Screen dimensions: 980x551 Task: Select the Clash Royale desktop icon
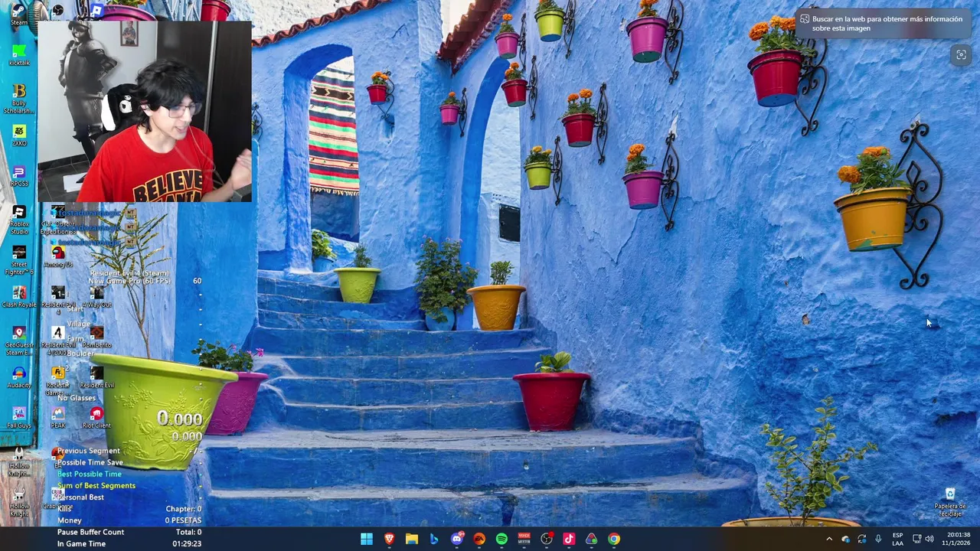[x=19, y=296]
